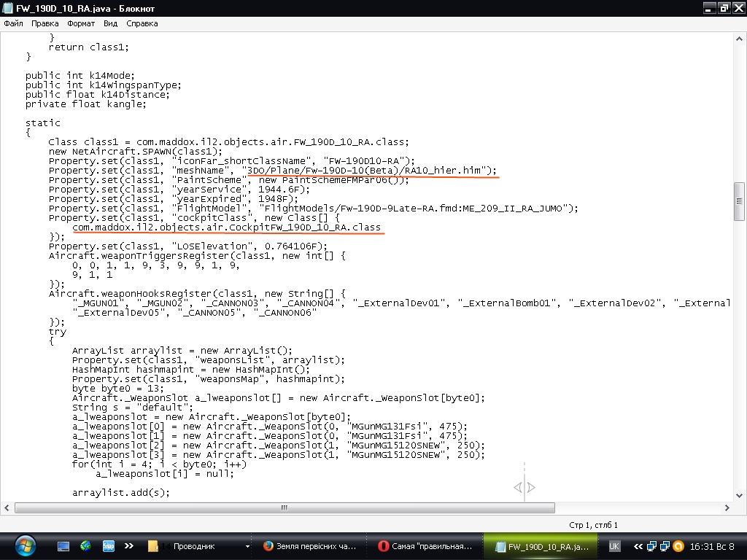
Task: Click the line 'public int k14WingspanType;'
Action: [104, 85]
